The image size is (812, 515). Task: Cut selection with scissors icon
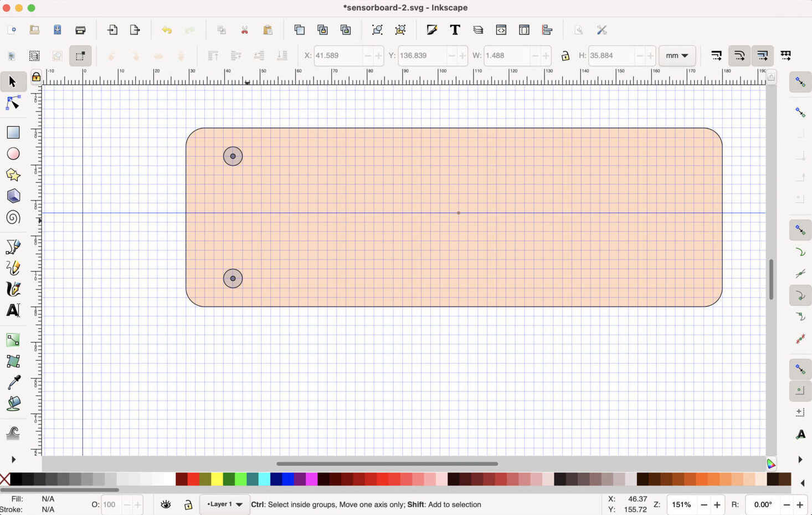point(244,30)
